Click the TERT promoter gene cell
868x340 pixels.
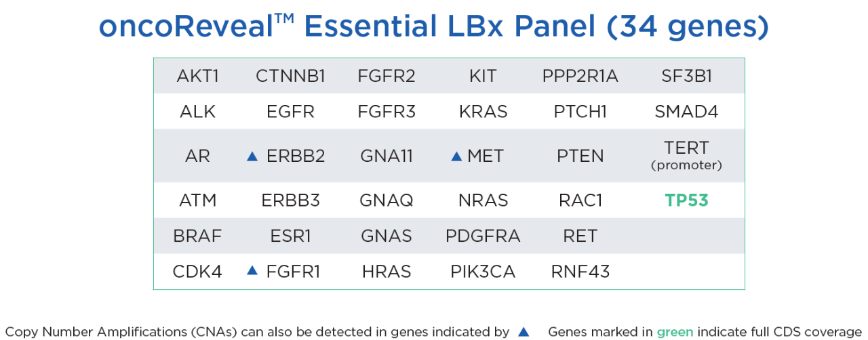686,154
